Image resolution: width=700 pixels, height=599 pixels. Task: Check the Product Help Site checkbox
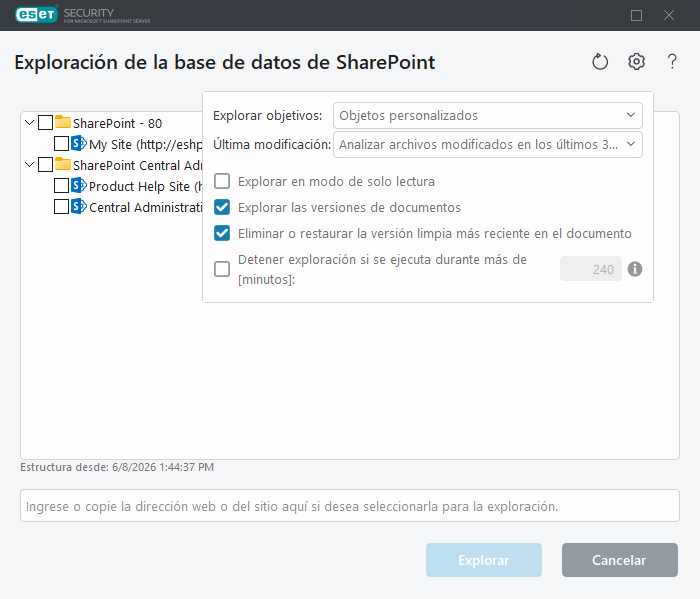click(61, 186)
